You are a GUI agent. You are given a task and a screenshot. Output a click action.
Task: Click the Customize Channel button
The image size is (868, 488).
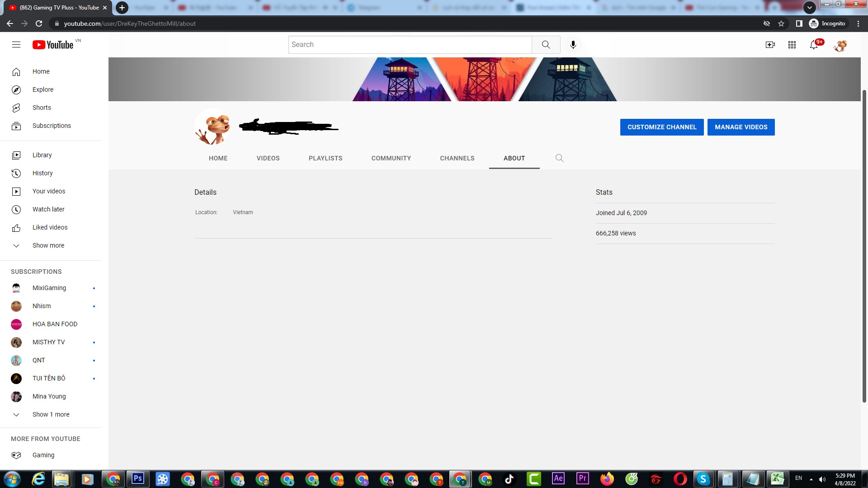pyautogui.click(x=661, y=127)
